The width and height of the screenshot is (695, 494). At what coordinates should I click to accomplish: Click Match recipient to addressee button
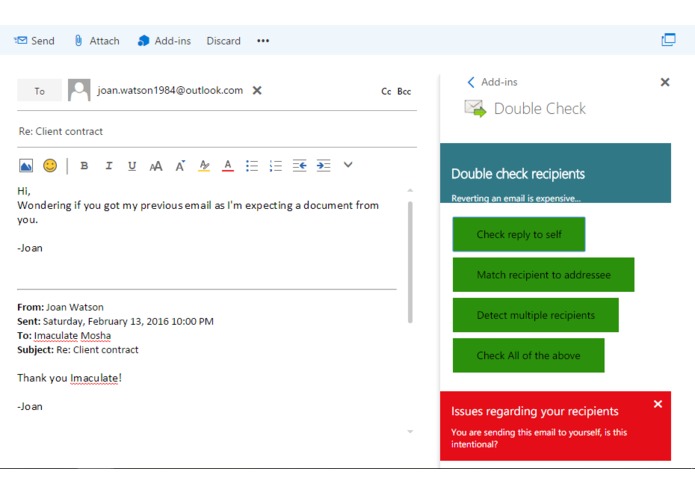coord(543,275)
